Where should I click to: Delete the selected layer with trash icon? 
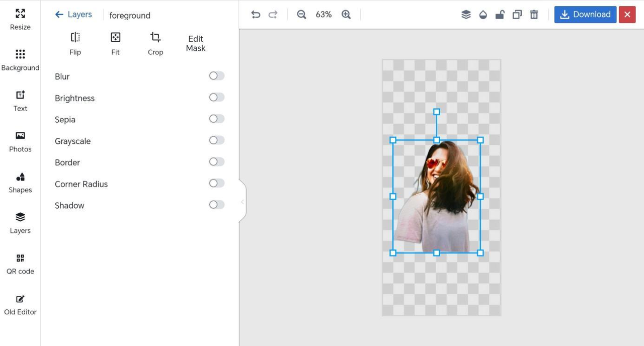[x=534, y=15]
